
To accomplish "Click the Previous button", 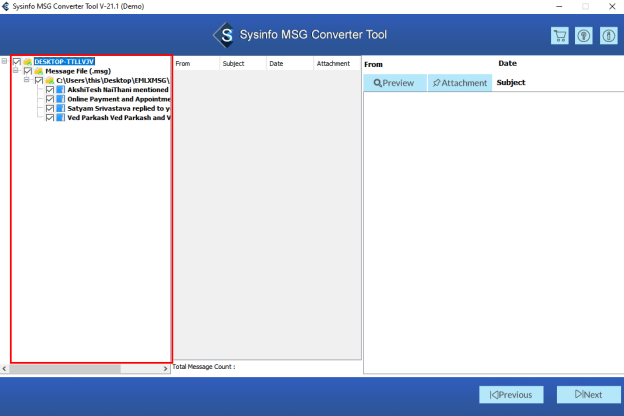I will (511, 395).
